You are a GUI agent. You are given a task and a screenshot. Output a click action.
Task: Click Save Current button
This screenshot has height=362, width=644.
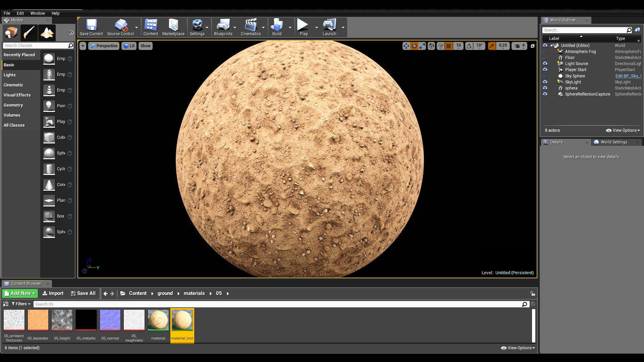tap(91, 27)
